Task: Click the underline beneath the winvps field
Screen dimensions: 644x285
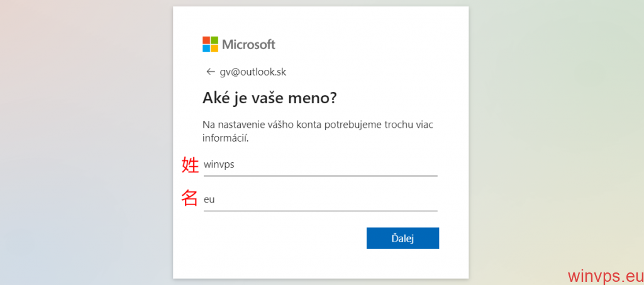Action: pyautogui.click(x=320, y=176)
